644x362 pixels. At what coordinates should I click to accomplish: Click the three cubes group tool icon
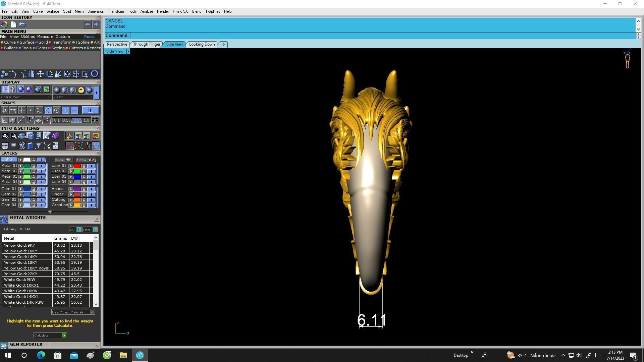(4, 74)
